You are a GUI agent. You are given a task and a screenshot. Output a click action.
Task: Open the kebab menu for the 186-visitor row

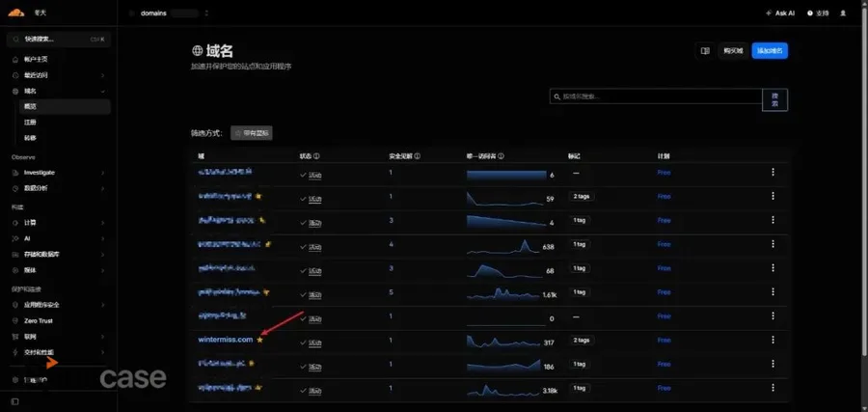click(773, 364)
